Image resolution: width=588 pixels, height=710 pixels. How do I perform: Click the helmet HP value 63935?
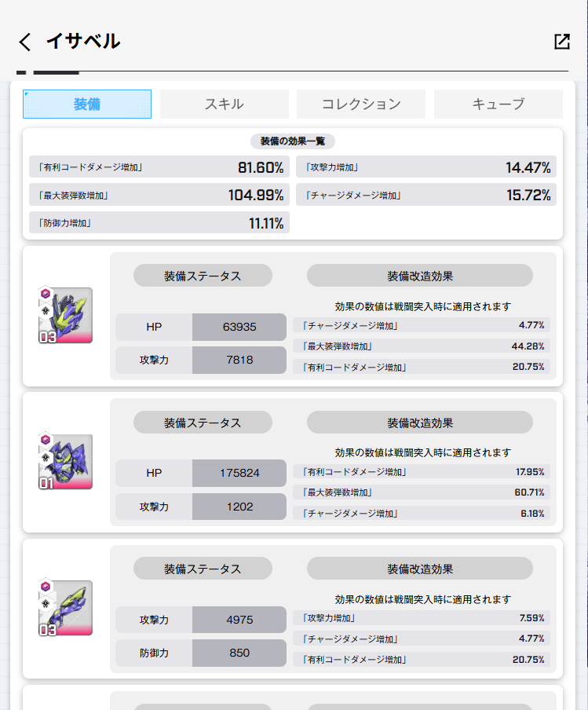click(239, 327)
